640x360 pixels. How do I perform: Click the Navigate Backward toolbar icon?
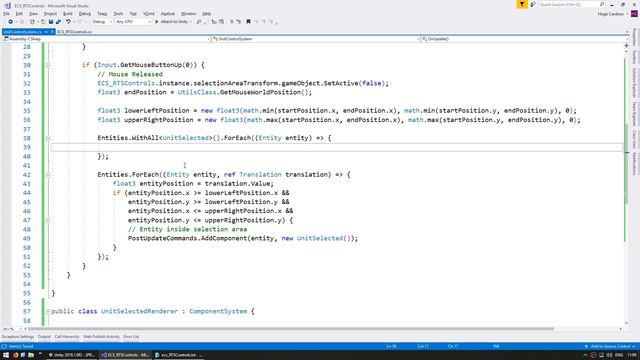pyautogui.click(x=11, y=22)
